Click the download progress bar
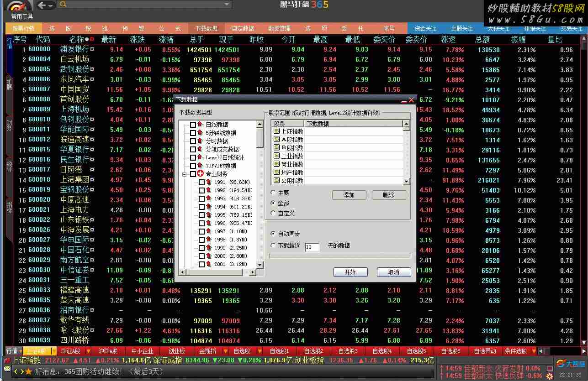 [x=340, y=256]
